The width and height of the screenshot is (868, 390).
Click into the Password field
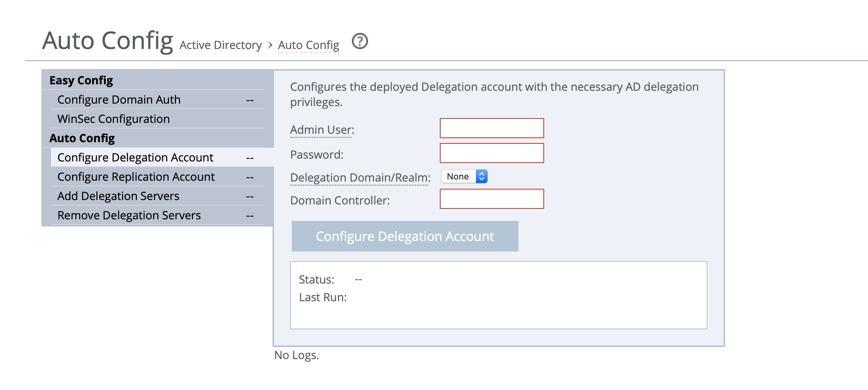[492, 153]
